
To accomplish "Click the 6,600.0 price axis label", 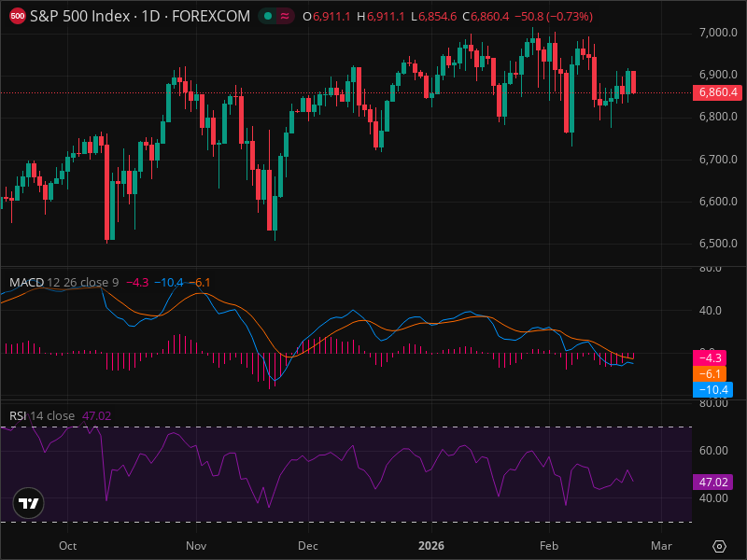I will pos(718,201).
